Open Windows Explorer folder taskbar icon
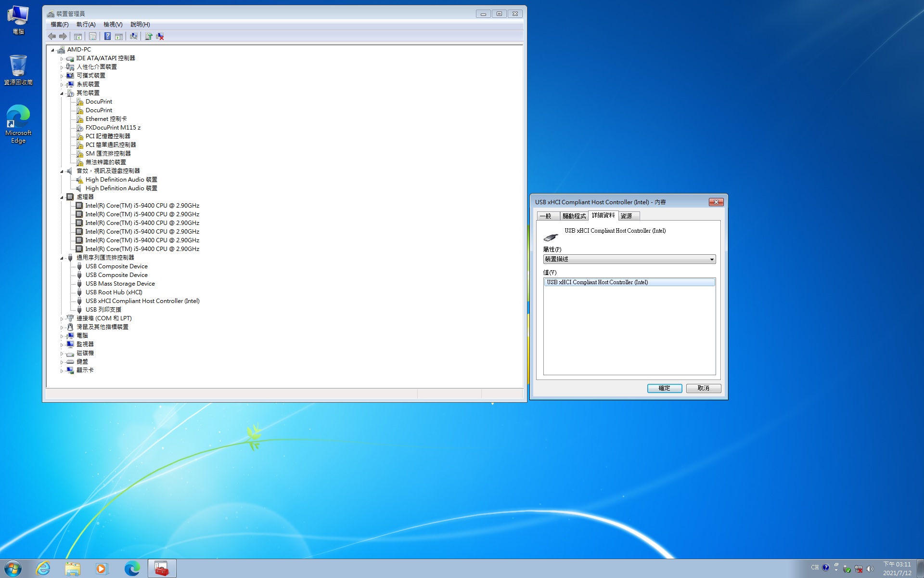The width and height of the screenshot is (924, 578). point(73,568)
